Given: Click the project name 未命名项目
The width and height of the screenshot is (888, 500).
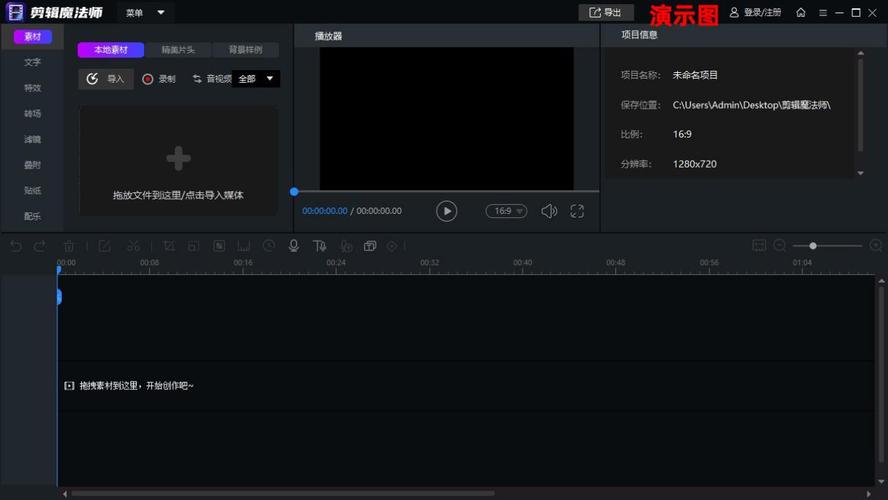Looking at the screenshot, I should pyautogui.click(x=695, y=75).
